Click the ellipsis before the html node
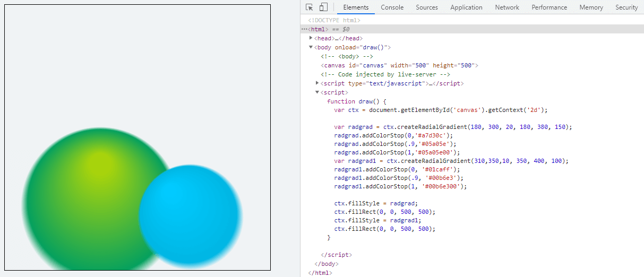The height and width of the screenshot is (277, 644). click(x=304, y=29)
